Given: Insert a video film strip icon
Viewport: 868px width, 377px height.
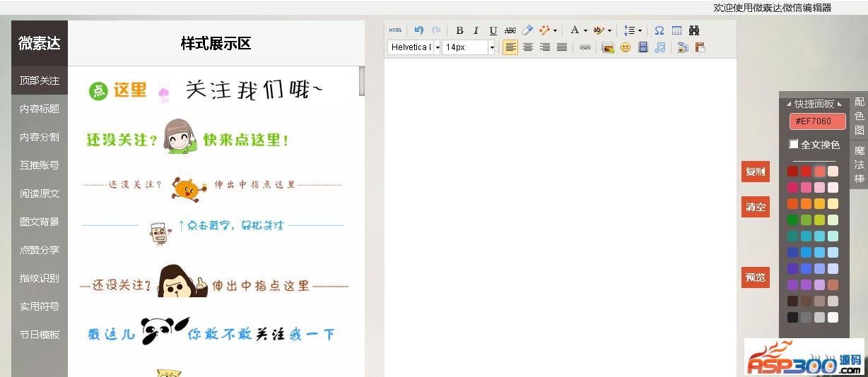Looking at the screenshot, I should click(643, 47).
